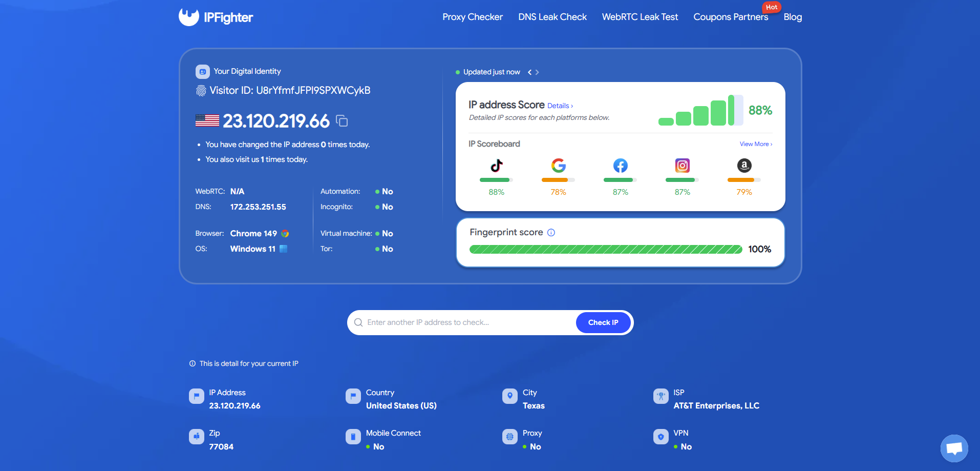
Task: Click the Zip detail icon
Action: pyautogui.click(x=196, y=437)
